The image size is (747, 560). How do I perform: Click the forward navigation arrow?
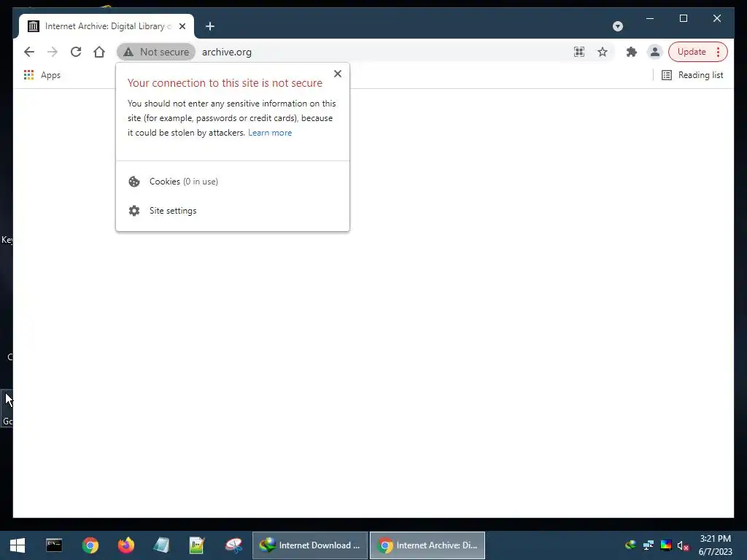[53, 52]
